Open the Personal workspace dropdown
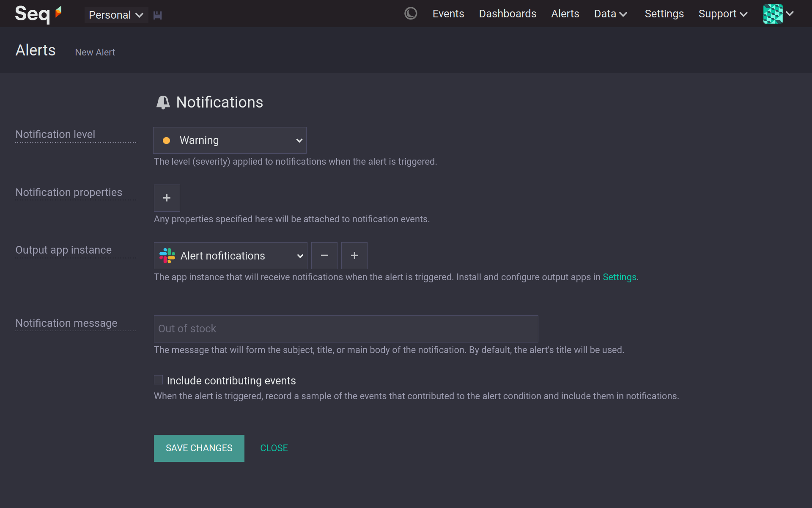 click(x=116, y=15)
